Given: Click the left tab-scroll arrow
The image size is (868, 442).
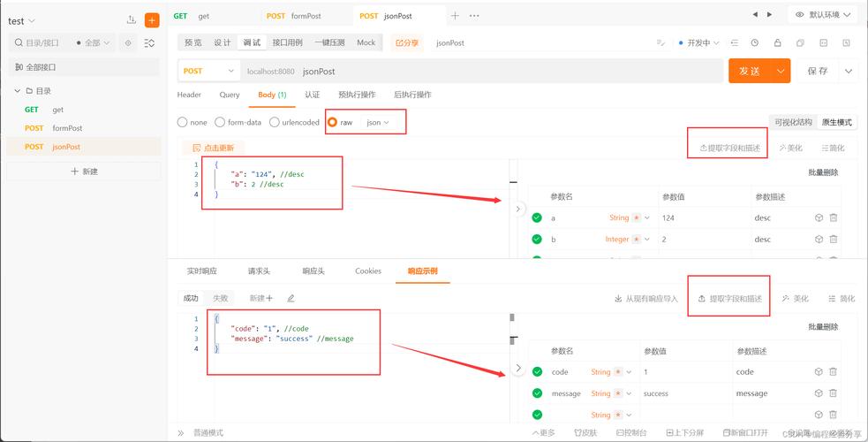Looking at the screenshot, I should pyautogui.click(x=755, y=14).
